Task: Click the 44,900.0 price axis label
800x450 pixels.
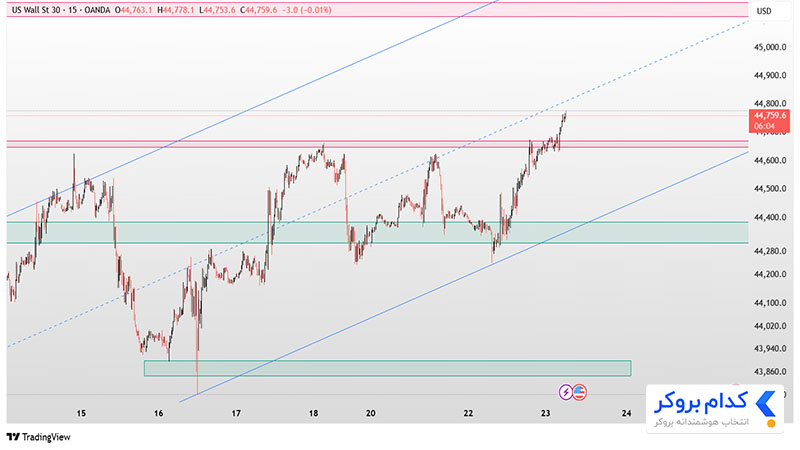Action: (x=770, y=76)
